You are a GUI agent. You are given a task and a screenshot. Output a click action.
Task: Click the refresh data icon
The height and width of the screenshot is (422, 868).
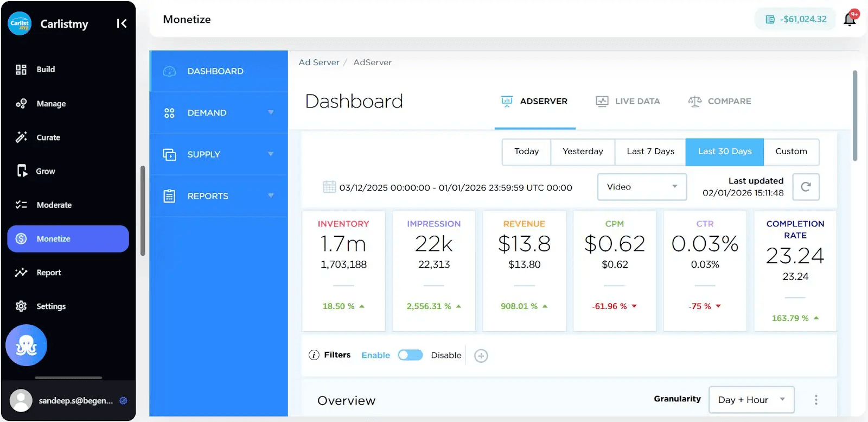pos(806,187)
